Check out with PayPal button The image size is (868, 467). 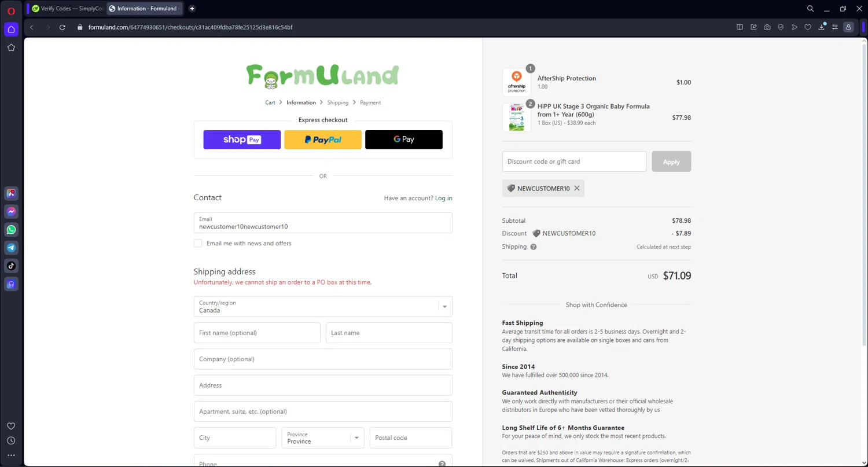point(323,139)
